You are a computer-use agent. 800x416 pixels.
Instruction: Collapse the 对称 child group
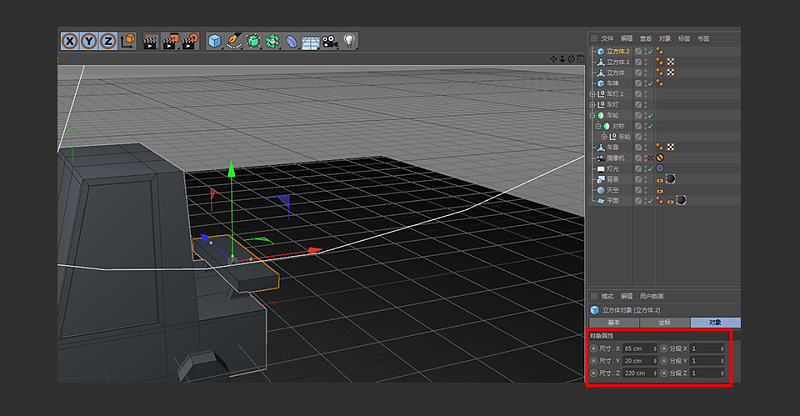(598, 126)
